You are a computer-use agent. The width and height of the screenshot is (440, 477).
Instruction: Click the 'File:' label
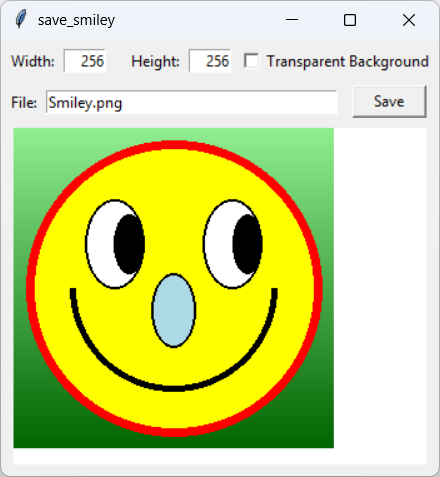[24, 103]
